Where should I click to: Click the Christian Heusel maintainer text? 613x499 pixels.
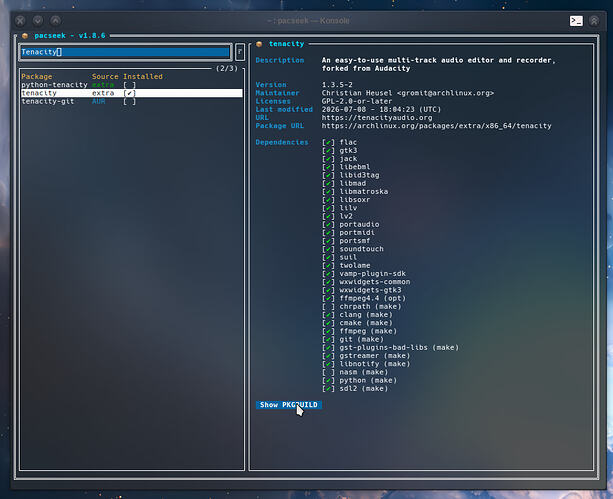tap(408, 93)
